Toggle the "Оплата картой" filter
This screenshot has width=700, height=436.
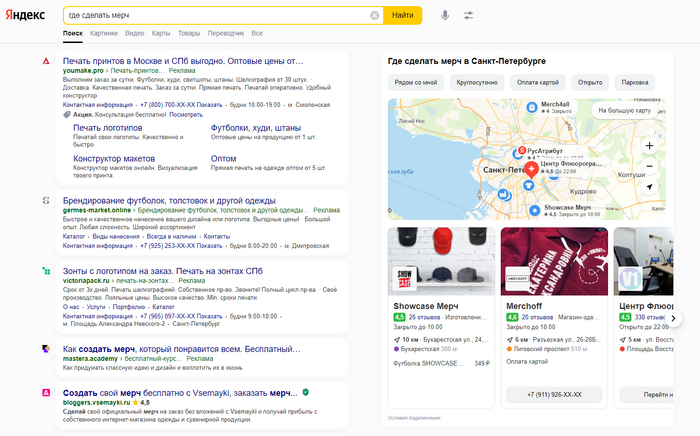point(537,82)
